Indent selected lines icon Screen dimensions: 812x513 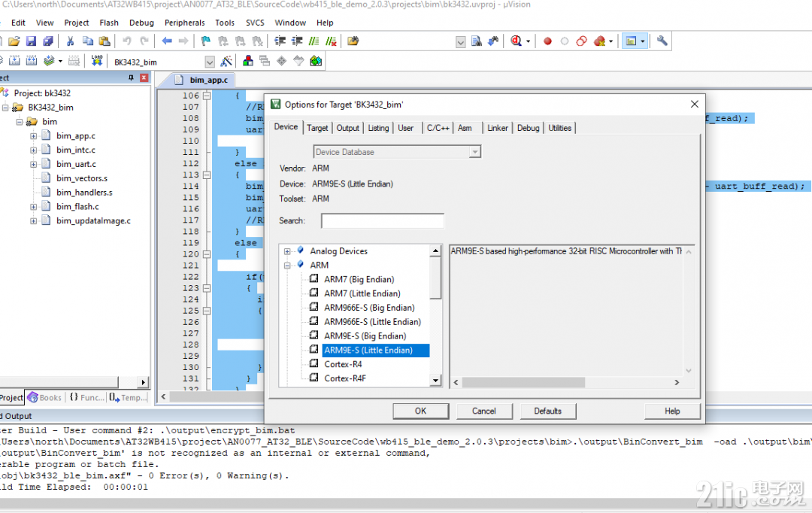280,41
